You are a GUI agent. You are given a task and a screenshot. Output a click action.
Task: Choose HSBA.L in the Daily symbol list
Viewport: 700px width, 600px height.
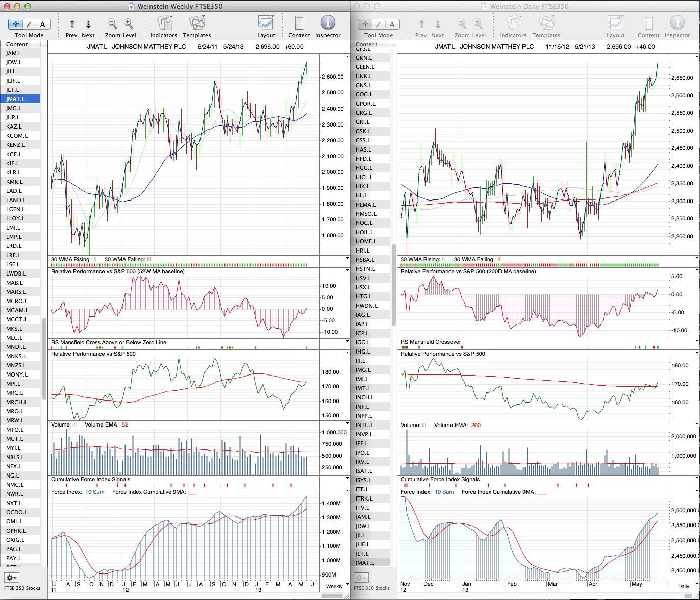coord(365,260)
